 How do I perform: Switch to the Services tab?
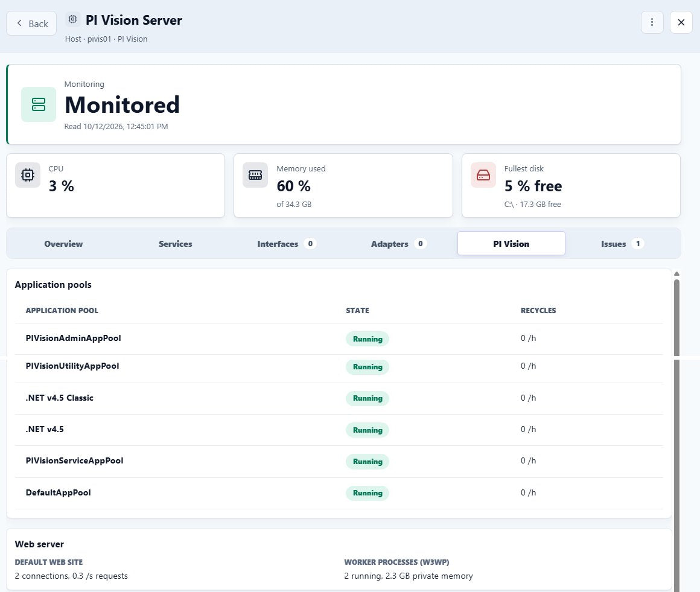(176, 244)
